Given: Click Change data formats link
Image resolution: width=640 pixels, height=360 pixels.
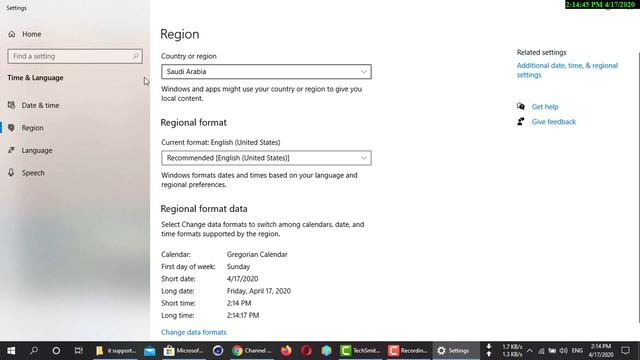Looking at the screenshot, I should tap(193, 332).
